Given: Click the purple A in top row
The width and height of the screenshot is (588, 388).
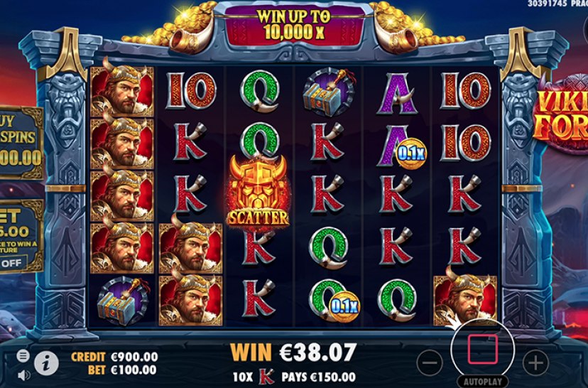Looking at the screenshot, I should pos(397,93).
